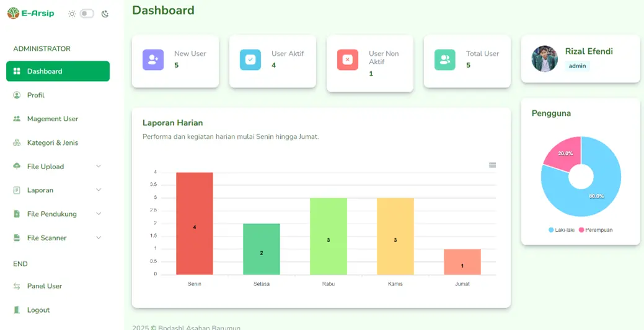Click the Logout link

pos(58,310)
